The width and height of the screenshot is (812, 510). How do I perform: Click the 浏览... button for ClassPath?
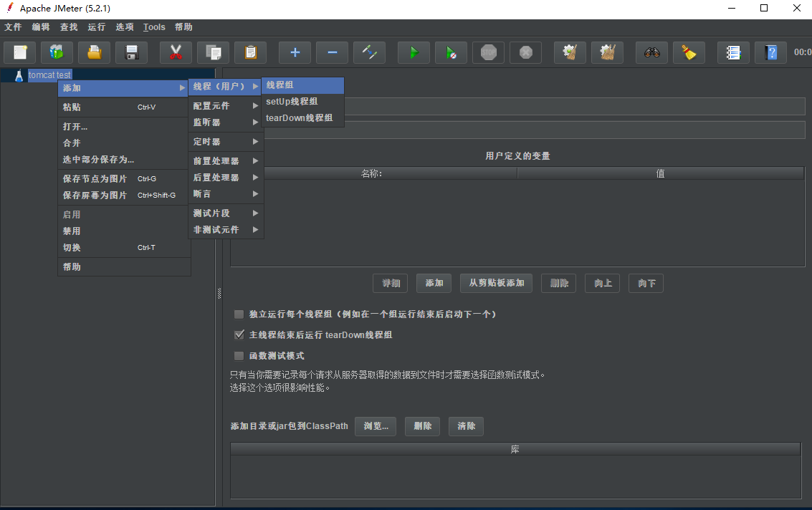[x=375, y=426]
